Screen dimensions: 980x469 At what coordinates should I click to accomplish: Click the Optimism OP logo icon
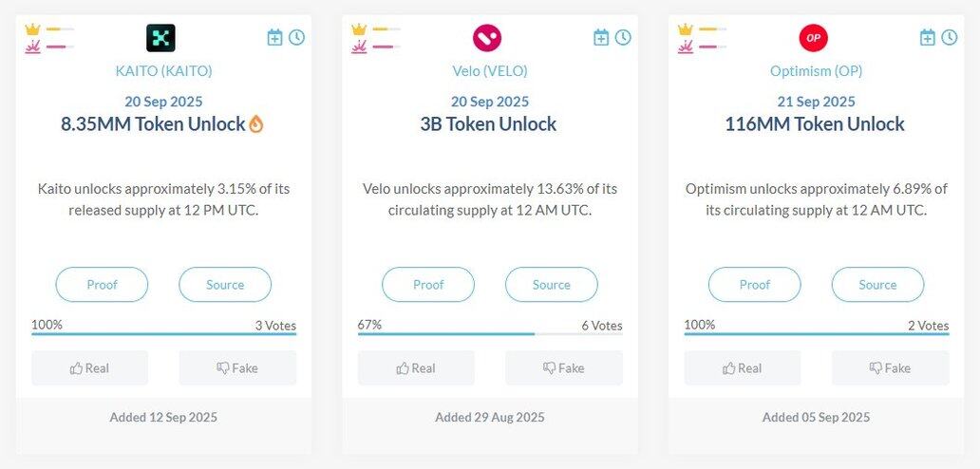813,37
